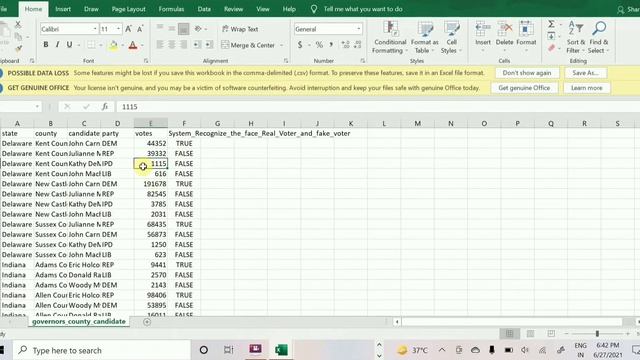Screen dimensions: 640x360
Task: Click the Don't show again button
Action: (x=527, y=73)
